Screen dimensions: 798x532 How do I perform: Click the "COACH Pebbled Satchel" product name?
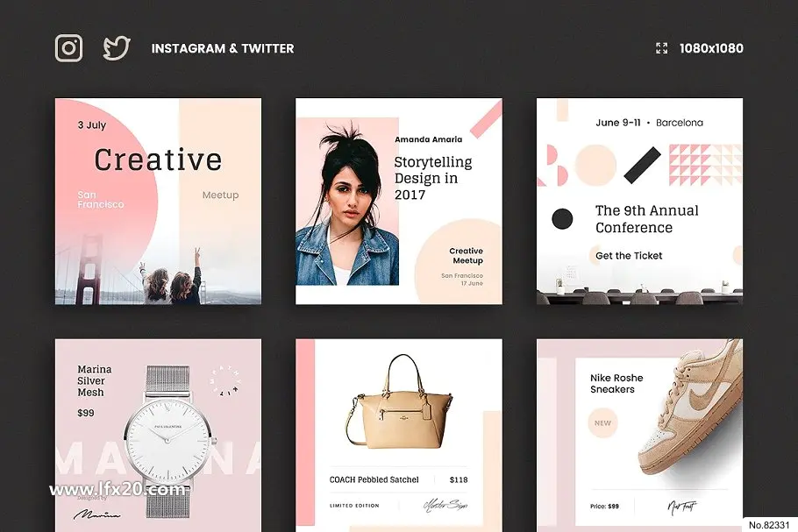point(374,479)
